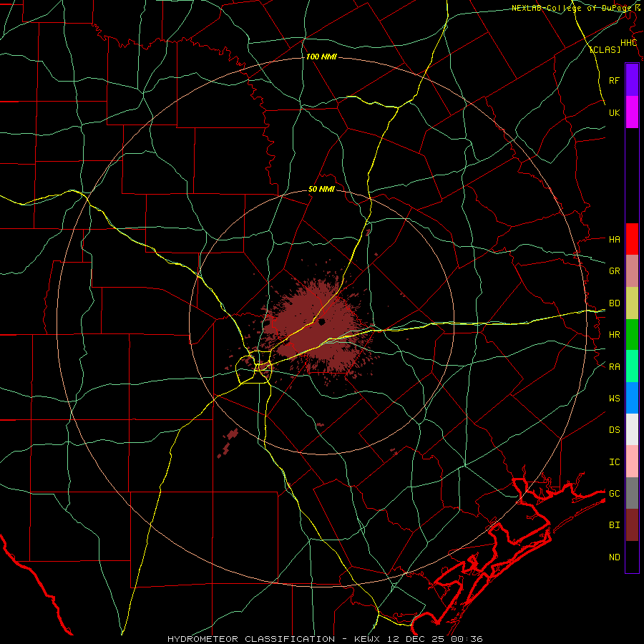644x644 pixels.
Task: Click the ND legend label
Action: 614,557
